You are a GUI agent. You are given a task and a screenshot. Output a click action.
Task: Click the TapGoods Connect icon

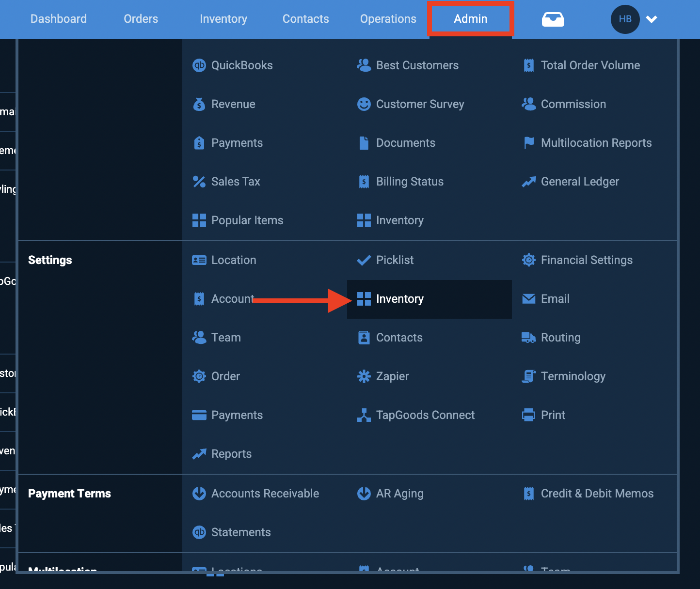(x=364, y=415)
